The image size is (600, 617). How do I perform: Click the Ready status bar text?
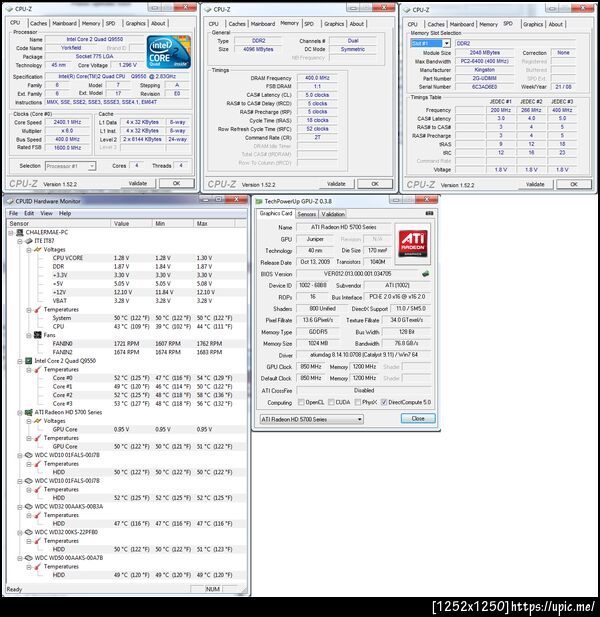(x=14, y=589)
